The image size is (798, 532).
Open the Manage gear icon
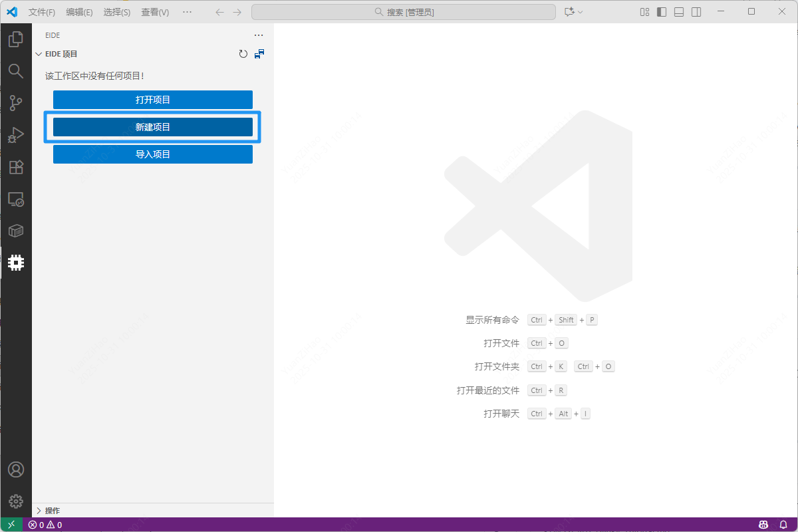[x=16, y=501]
